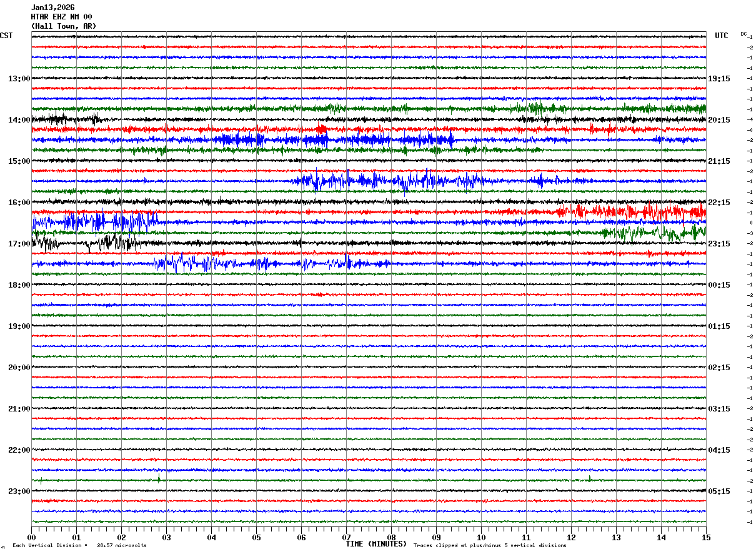Click the large red burst near 22:15 UTC
756x554 pixels.
(x=631, y=211)
